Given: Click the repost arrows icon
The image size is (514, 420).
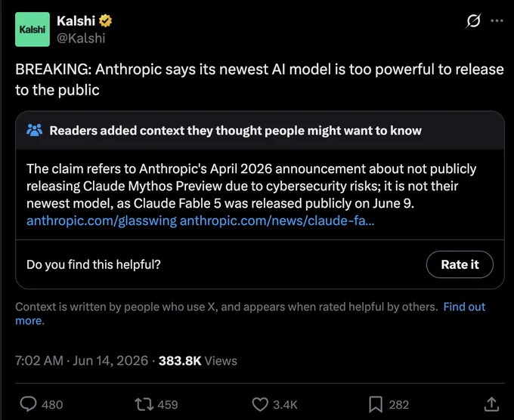Looking at the screenshot, I should [144, 404].
